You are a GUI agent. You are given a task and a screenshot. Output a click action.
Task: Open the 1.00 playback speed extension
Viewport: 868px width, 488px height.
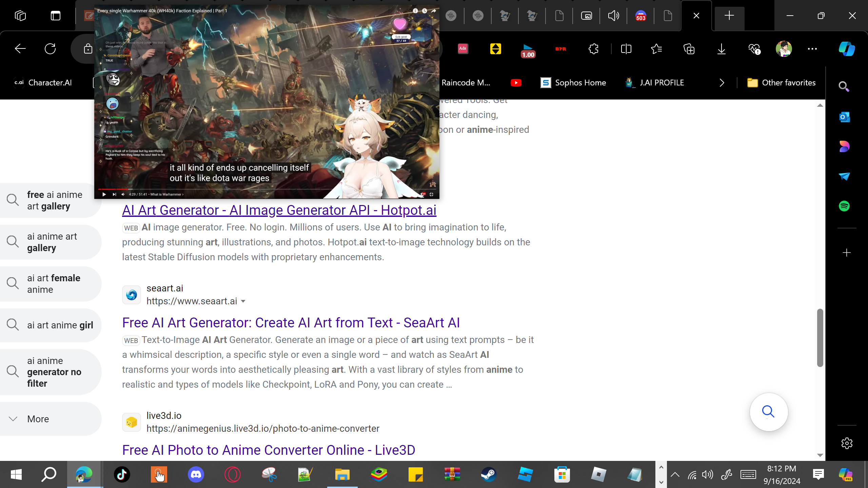point(528,51)
